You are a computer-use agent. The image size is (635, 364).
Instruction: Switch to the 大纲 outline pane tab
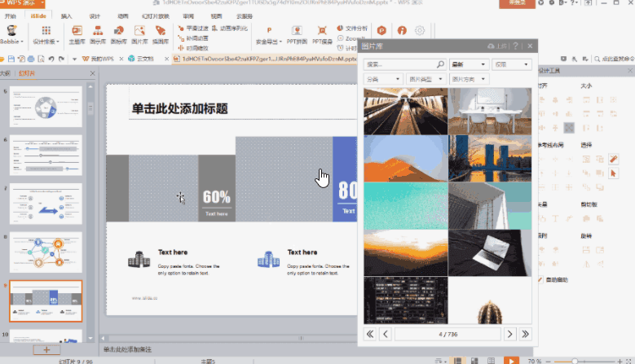coord(5,73)
